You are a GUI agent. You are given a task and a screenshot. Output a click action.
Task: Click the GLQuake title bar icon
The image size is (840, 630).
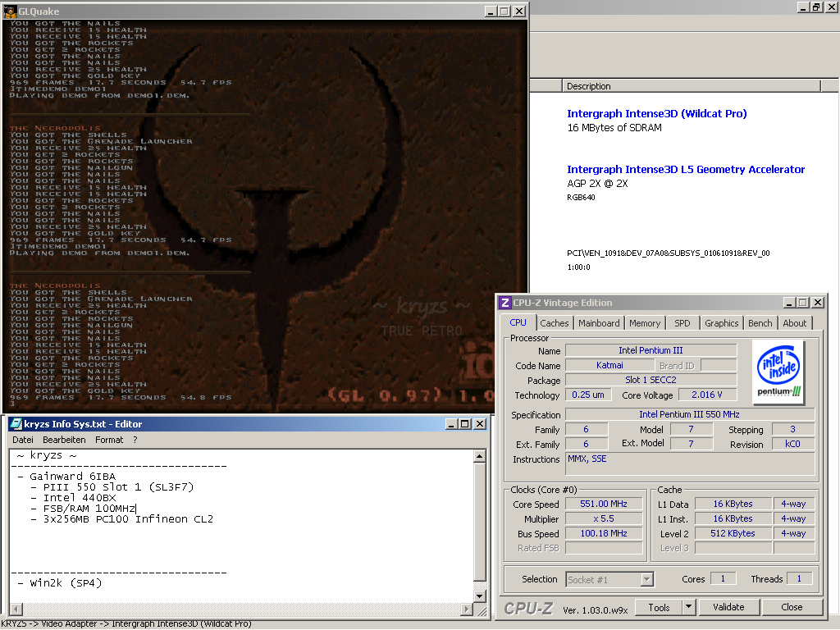click(x=10, y=11)
